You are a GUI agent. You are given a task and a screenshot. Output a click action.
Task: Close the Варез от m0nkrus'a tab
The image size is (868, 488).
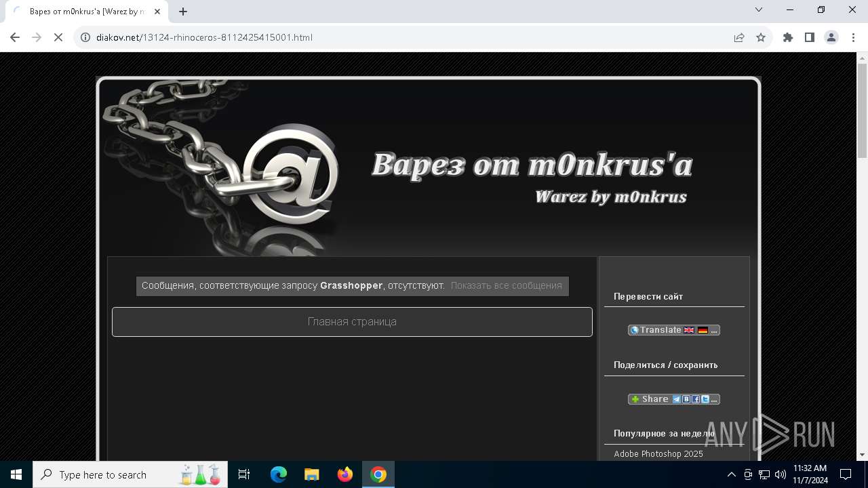(x=157, y=12)
